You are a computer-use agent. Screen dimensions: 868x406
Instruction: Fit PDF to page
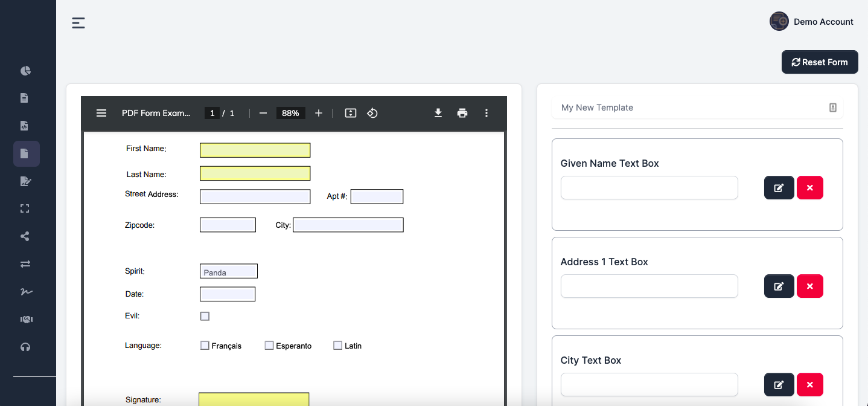[351, 113]
